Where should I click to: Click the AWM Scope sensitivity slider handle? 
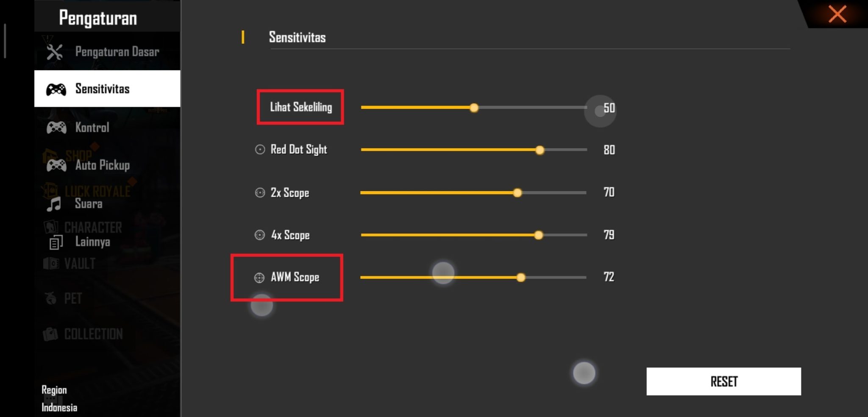click(x=521, y=278)
